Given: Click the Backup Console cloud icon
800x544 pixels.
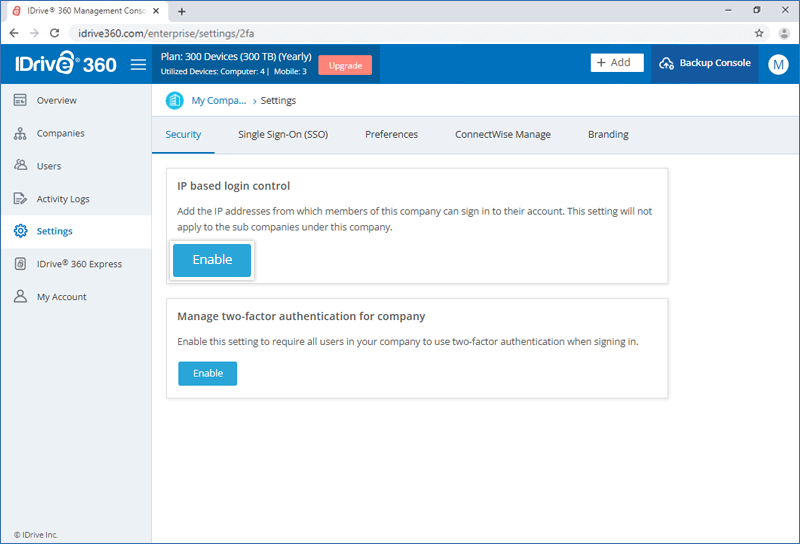Looking at the screenshot, I should (x=666, y=63).
